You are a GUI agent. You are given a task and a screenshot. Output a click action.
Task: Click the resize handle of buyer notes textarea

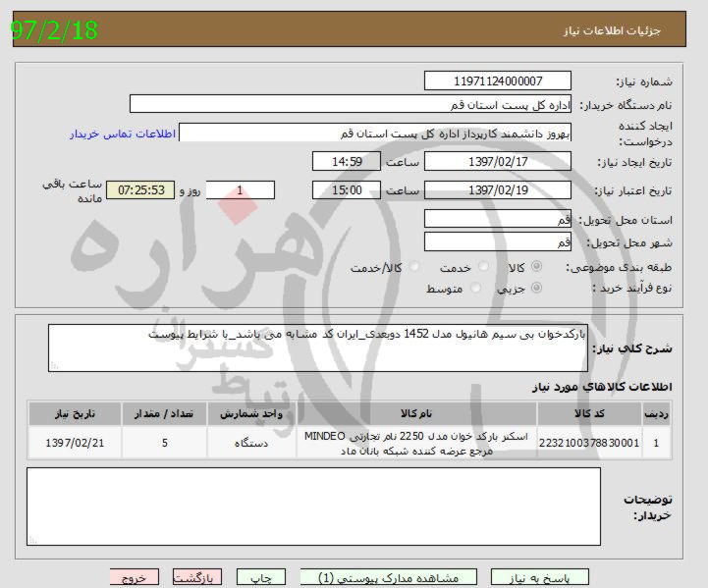[32, 539]
